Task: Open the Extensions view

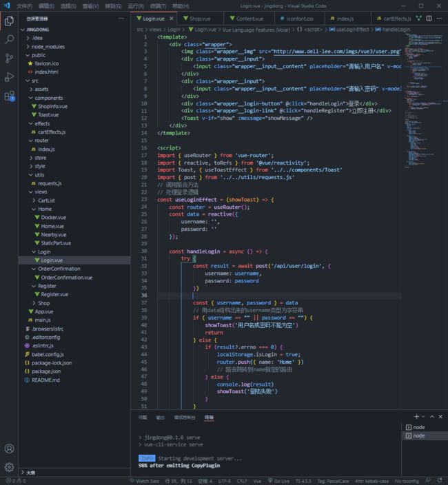Action: 9,96
